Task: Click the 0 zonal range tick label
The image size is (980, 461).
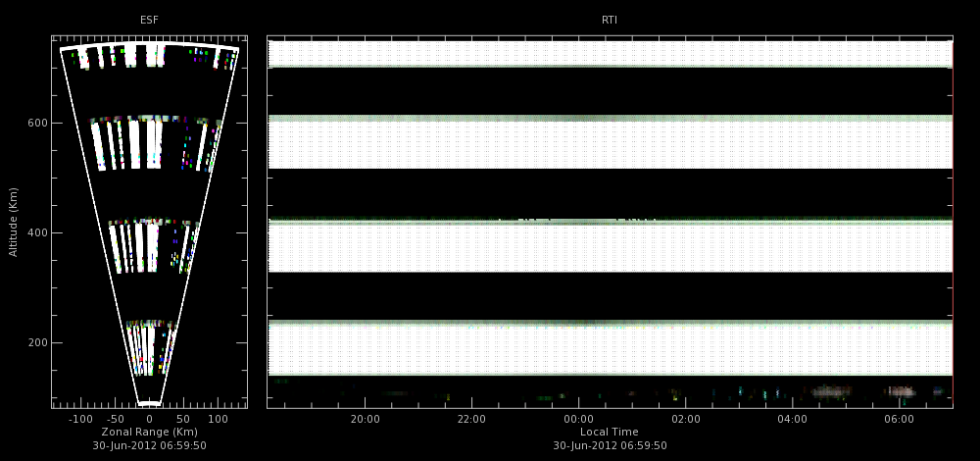Action: (x=149, y=419)
